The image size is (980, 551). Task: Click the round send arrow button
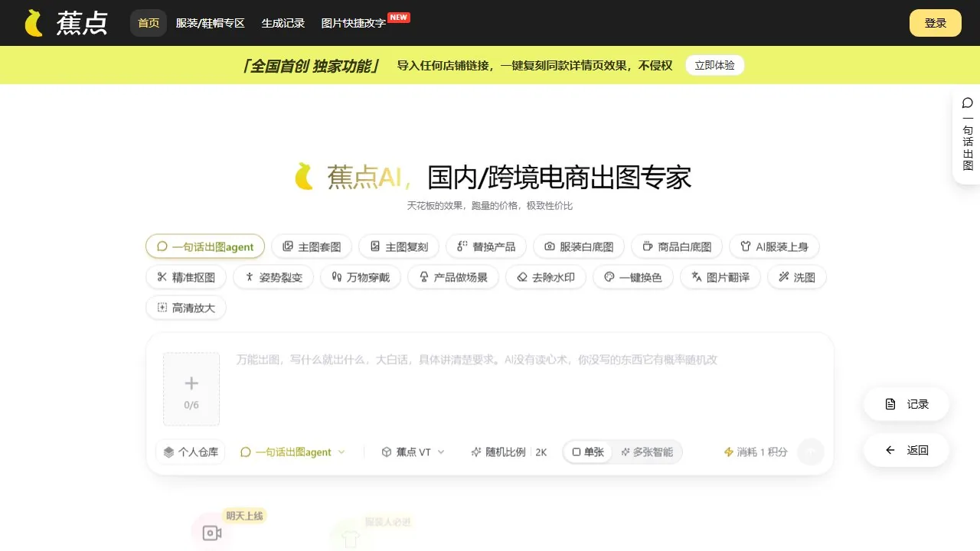coord(811,452)
